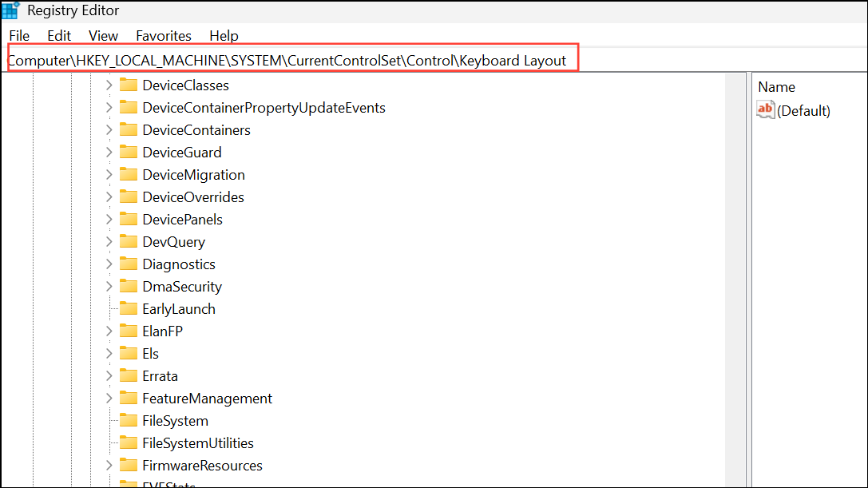Open the Help menu

pyautogui.click(x=224, y=36)
